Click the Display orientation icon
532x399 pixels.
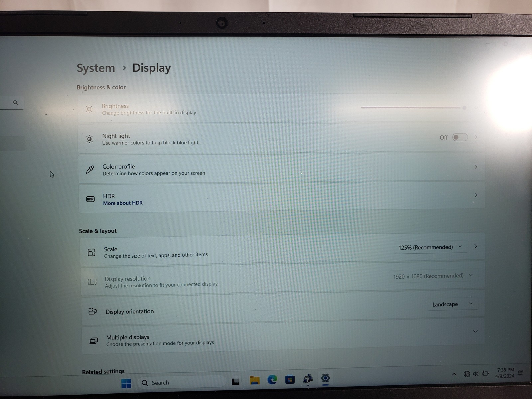click(x=93, y=312)
